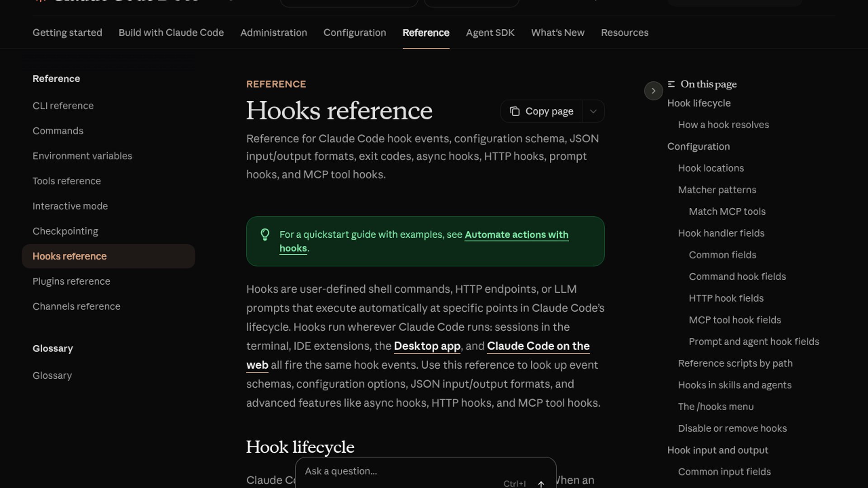Switch to Build with Claude Code tab
This screenshot has width=868, height=488.
pos(171,33)
